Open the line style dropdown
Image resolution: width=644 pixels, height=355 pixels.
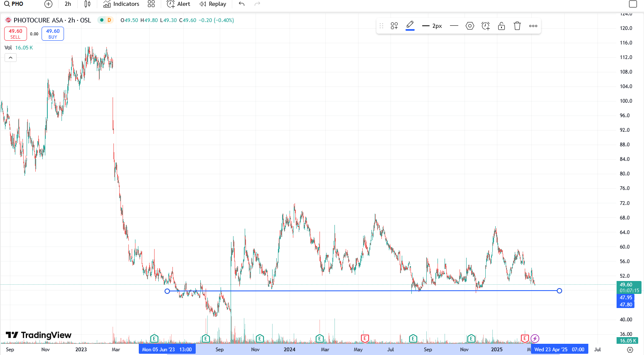coord(454,26)
